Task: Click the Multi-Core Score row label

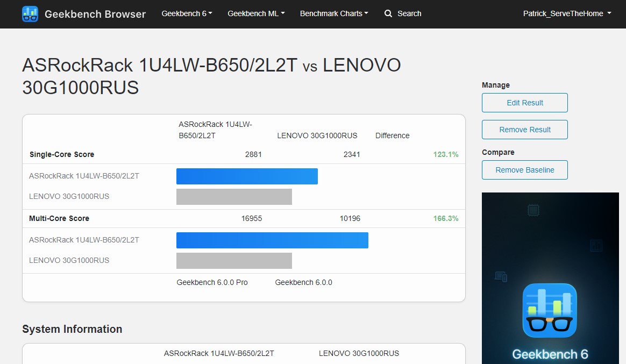Action: click(59, 218)
